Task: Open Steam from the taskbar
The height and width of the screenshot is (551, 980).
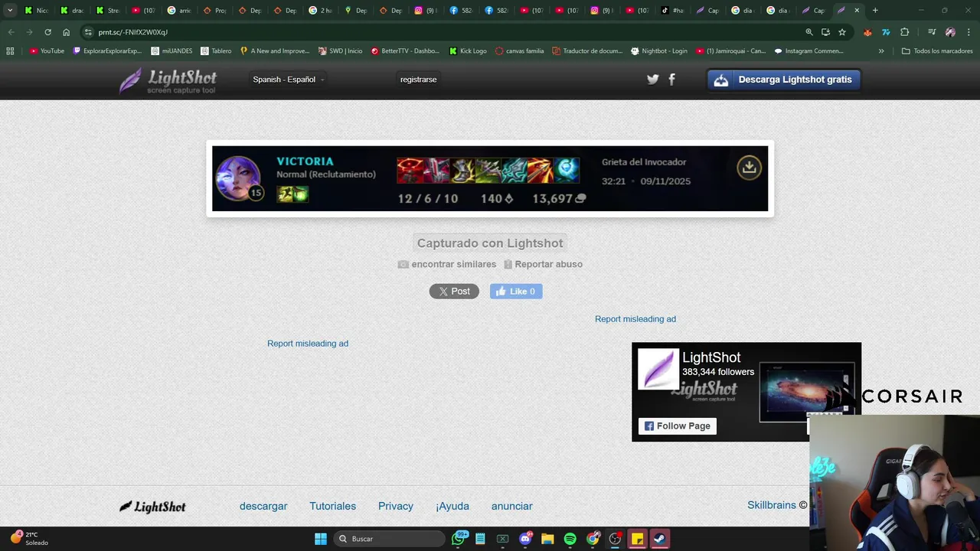Action: click(659, 539)
